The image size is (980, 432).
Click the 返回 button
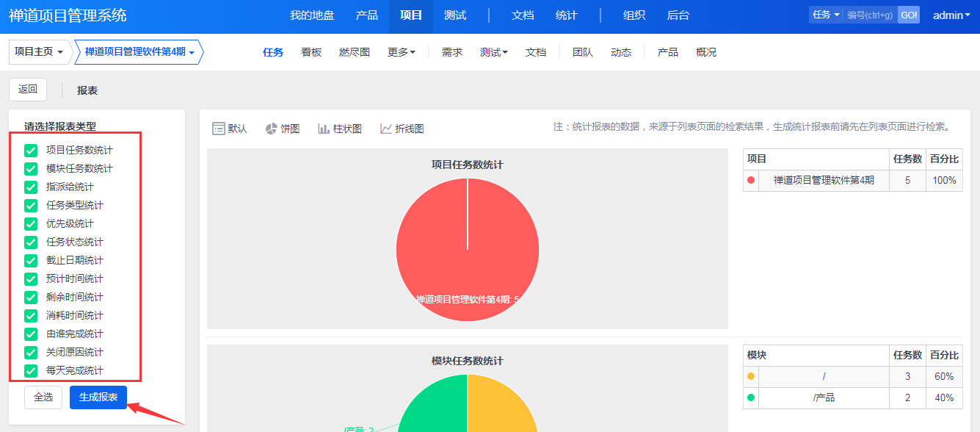(28, 90)
